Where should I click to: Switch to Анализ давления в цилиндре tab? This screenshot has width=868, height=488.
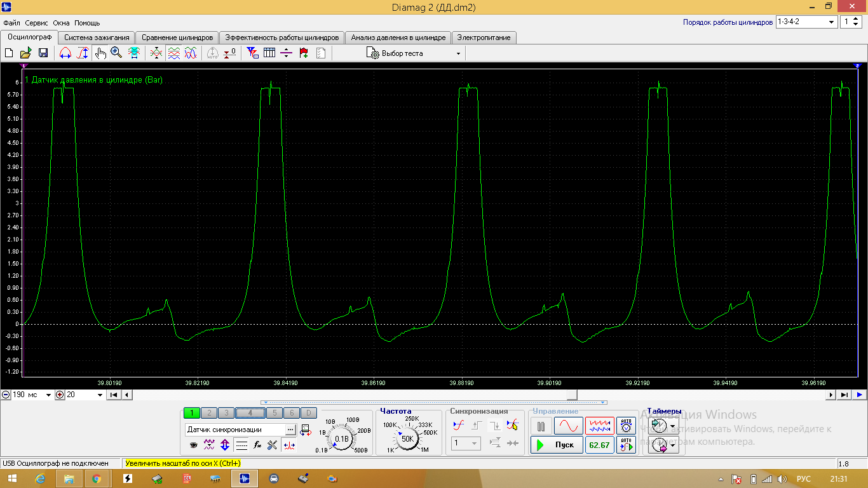click(398, 37)
